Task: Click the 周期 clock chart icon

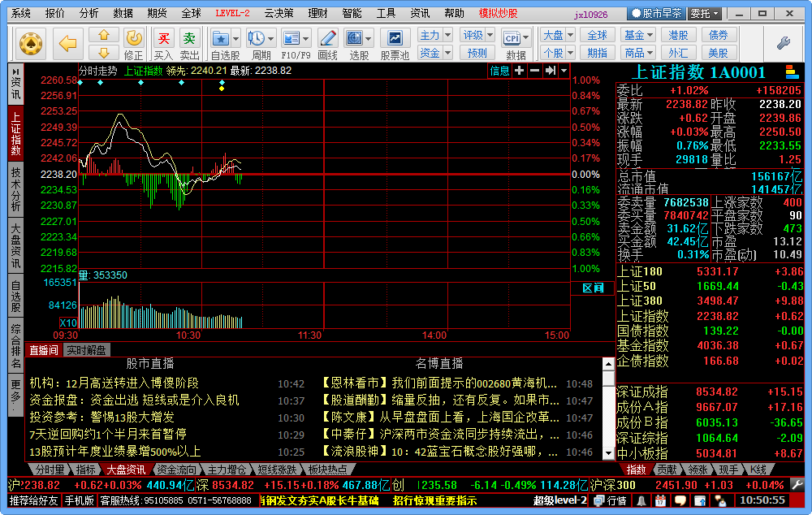Action: pos(257,38)
